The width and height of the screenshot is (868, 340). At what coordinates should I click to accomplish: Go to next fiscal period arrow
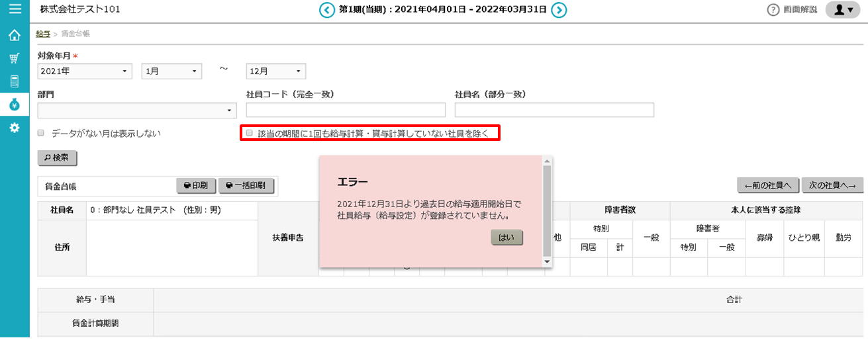(x=559, y=10)
